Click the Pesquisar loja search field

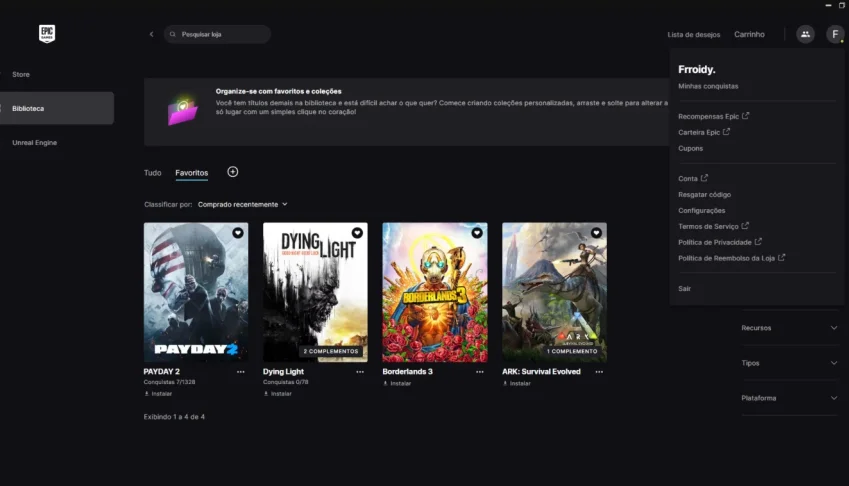217,34
